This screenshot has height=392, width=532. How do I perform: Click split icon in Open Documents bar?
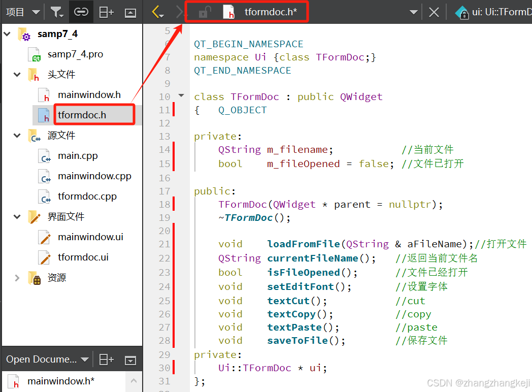[x=106, y=360]
